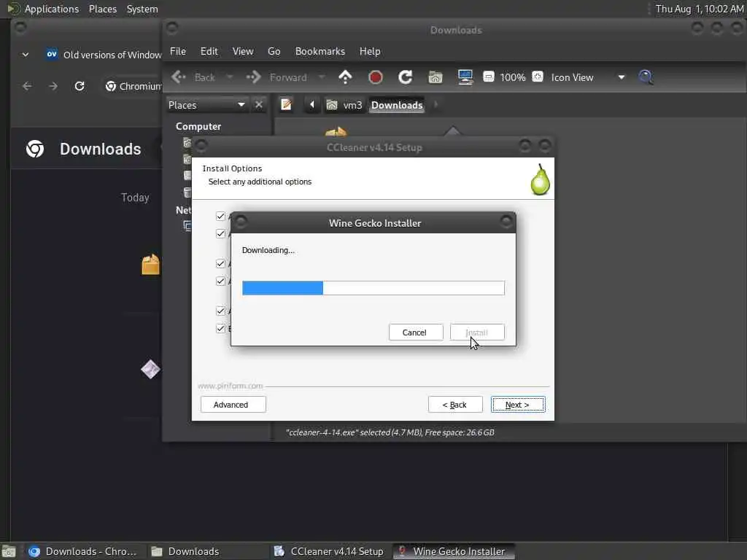Click the Wine Gecko download progress bar
747x560 pixels.
(x=373, y=288)
